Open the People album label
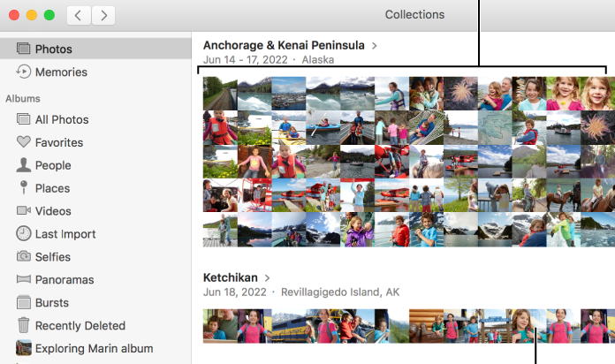Screen dimensions: 615x364 [x=53, y=165]
